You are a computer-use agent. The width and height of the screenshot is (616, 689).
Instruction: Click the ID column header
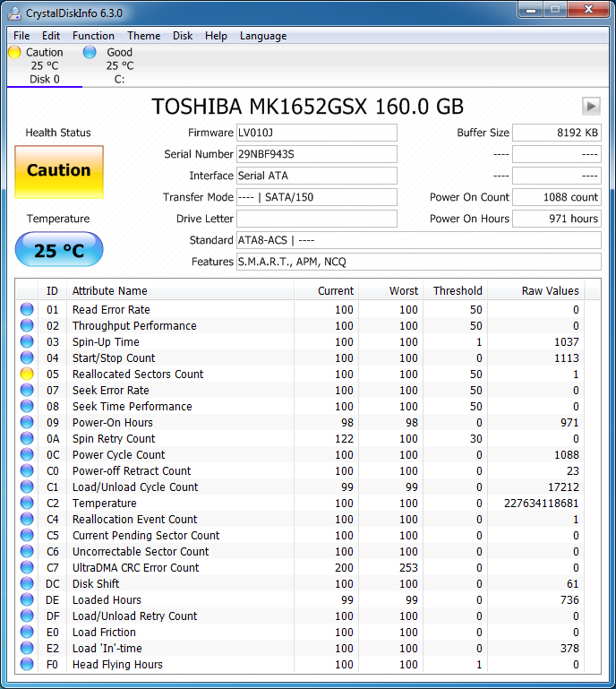coord(52,291)
